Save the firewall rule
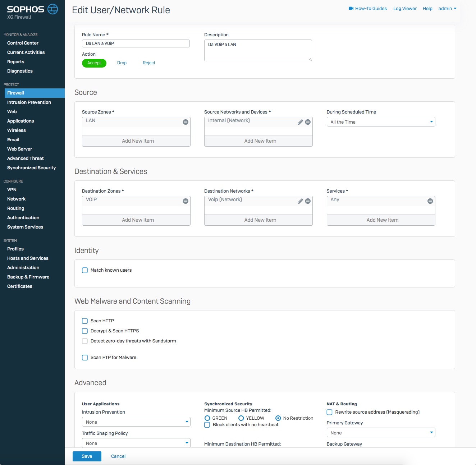 tap(87, 456)
